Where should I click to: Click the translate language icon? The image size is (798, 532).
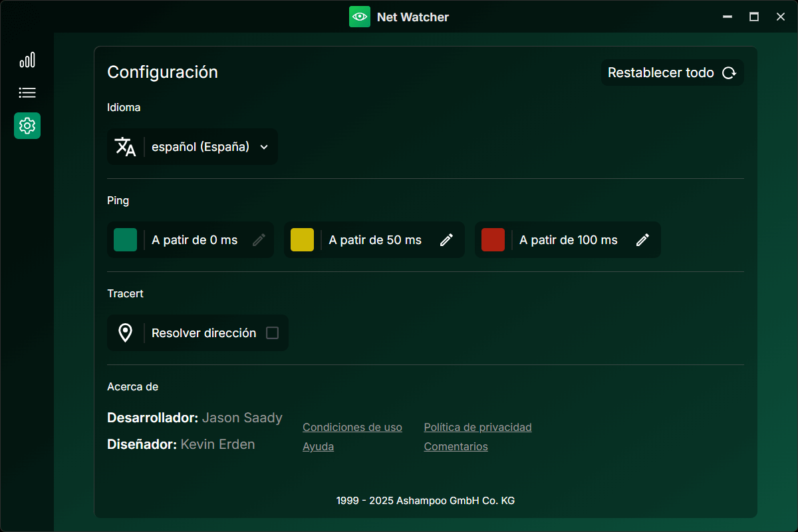coord(125,147)
